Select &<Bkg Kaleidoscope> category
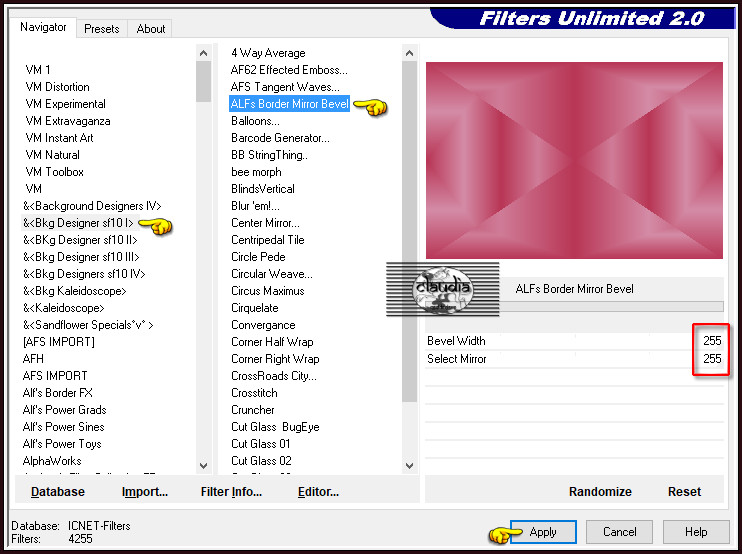 74,291
